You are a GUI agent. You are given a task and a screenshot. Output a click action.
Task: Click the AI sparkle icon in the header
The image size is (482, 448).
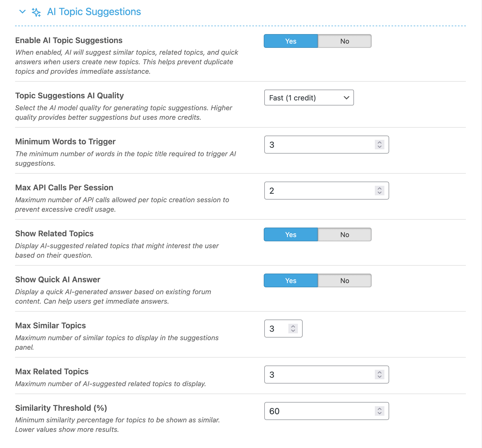(36, 12)
